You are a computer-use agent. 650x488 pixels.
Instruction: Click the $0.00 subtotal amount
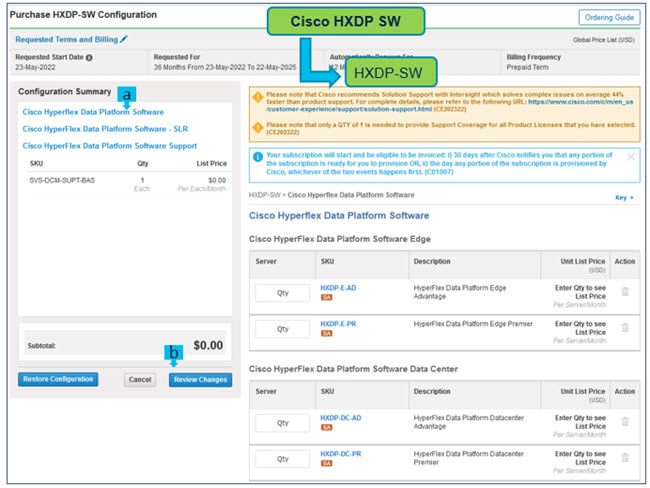[208, 345]
